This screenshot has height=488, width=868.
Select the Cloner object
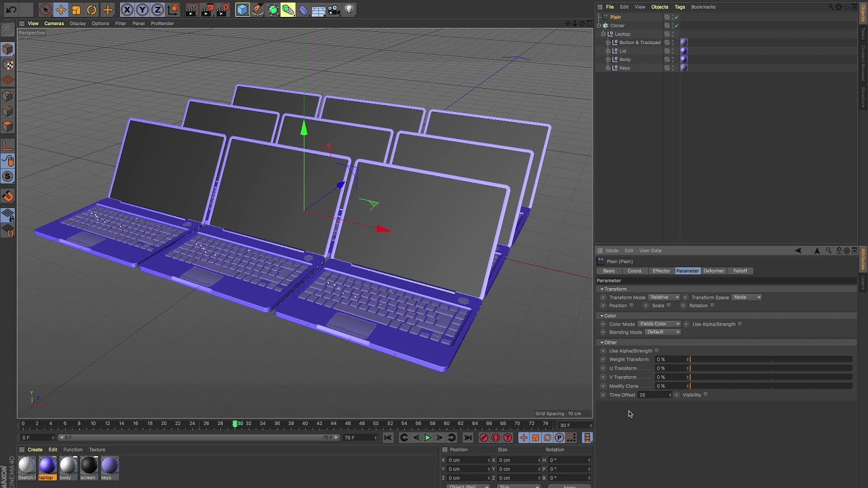(617, 26)
